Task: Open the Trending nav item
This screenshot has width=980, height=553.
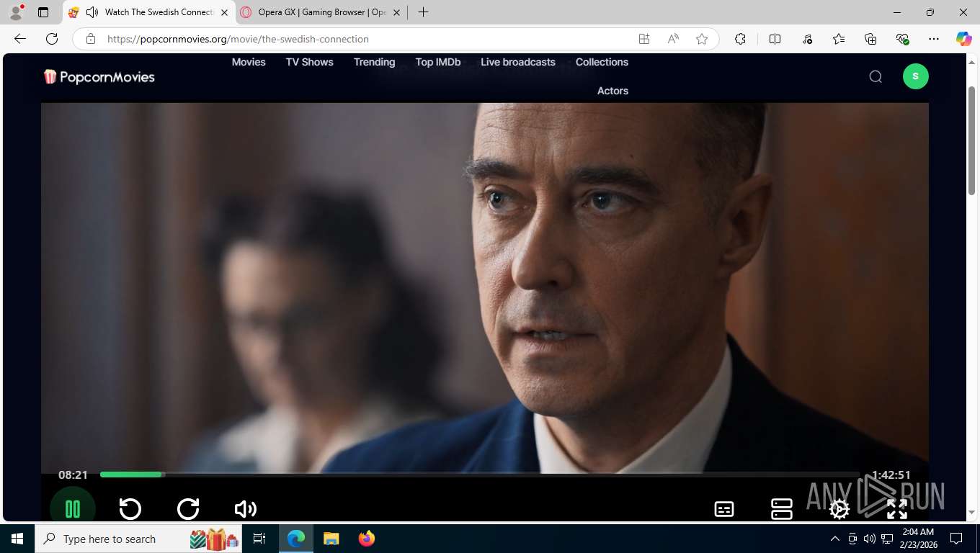Action: point(375,62)
